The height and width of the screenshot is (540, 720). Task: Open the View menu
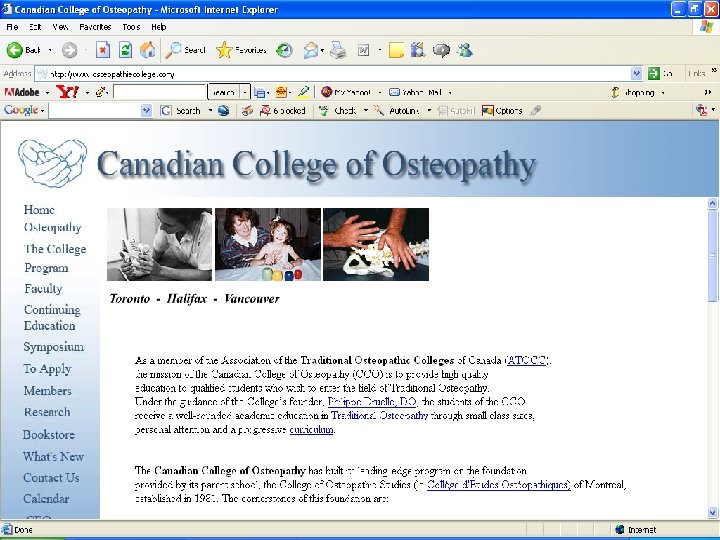tap(60, 27)
